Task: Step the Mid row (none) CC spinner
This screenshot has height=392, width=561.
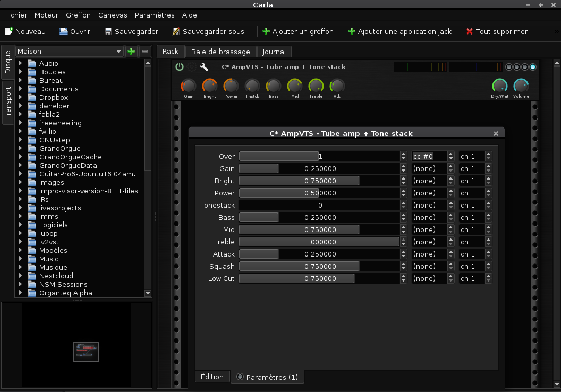Action: pyautogui.click(x=451, y=229)
